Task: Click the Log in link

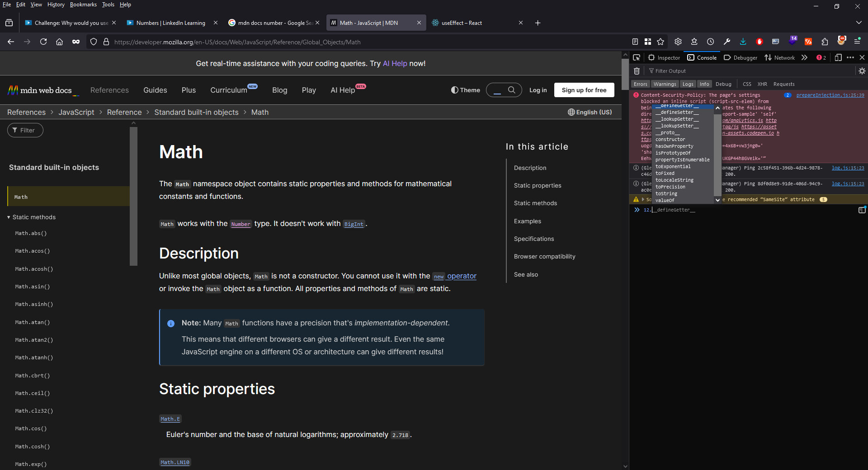Action: [538, 90]
